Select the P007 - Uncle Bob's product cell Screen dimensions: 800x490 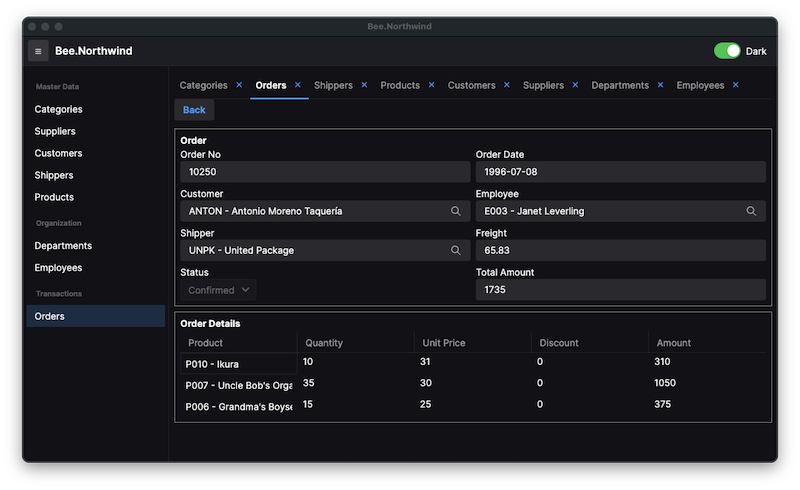pos(238,385)
